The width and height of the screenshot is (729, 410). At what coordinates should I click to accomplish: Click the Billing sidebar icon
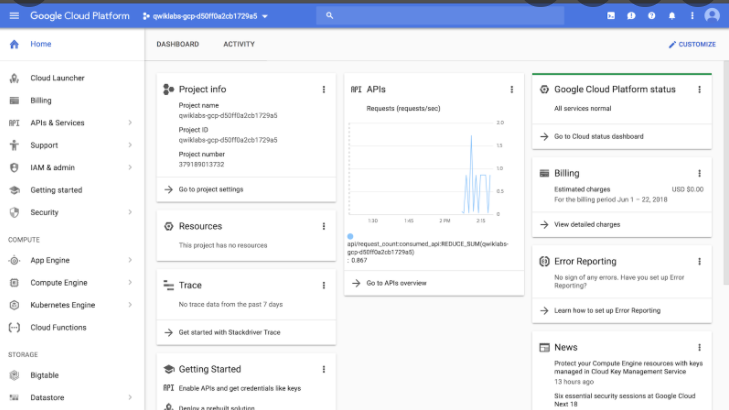point(14,100)
